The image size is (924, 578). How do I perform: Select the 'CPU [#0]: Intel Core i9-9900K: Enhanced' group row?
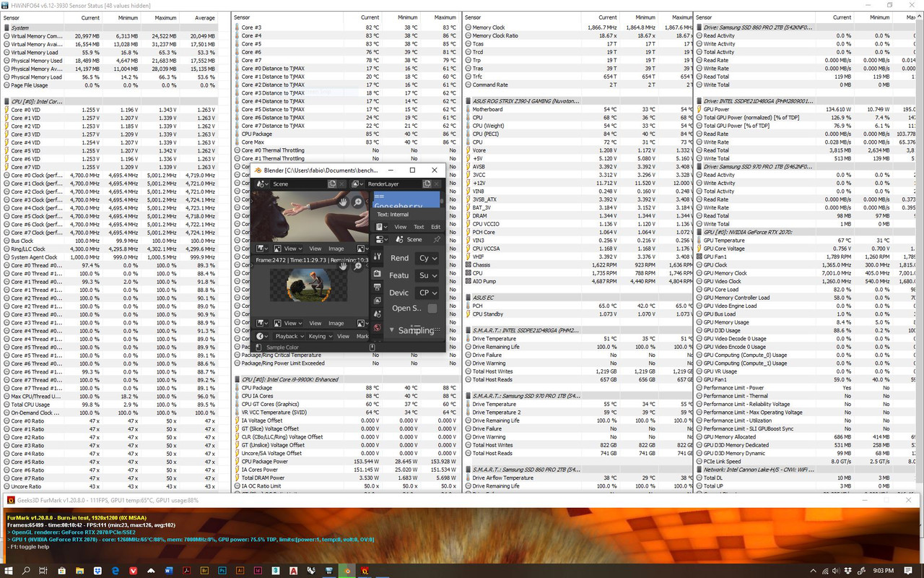point(346,379)
